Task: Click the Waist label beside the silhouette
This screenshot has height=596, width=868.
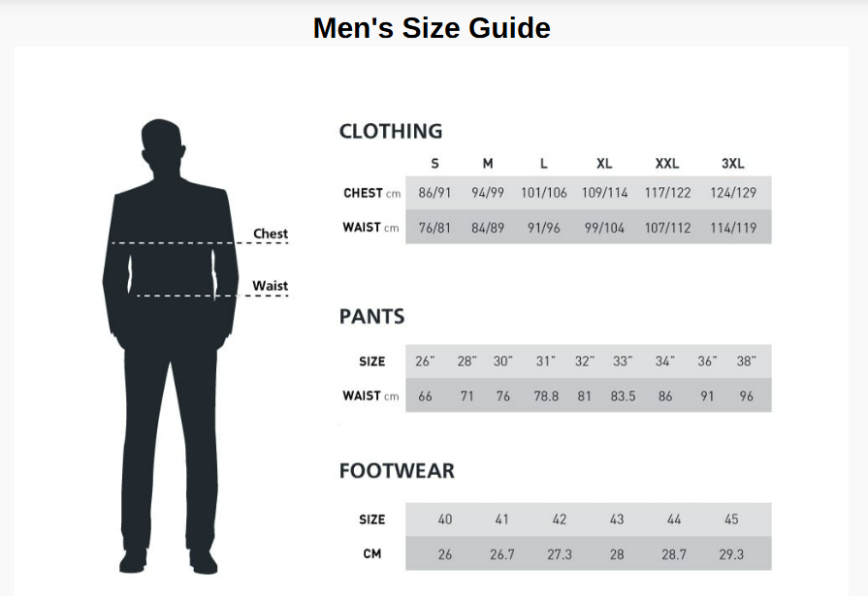Action: tap(271, 286)
